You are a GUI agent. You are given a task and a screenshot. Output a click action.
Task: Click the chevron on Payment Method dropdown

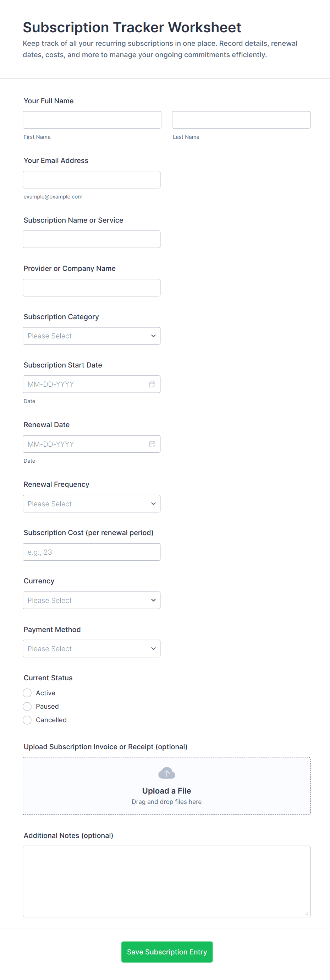pos(153,648)
